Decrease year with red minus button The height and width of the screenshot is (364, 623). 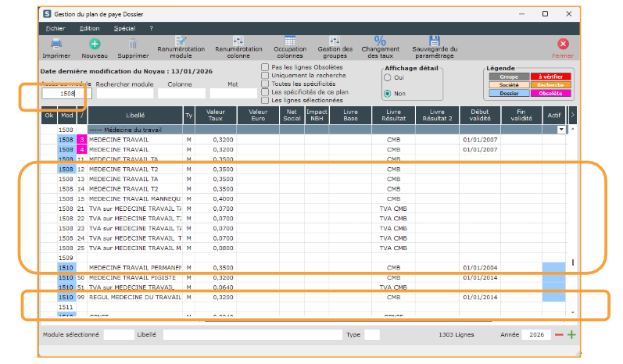click(x=558, y=335)
